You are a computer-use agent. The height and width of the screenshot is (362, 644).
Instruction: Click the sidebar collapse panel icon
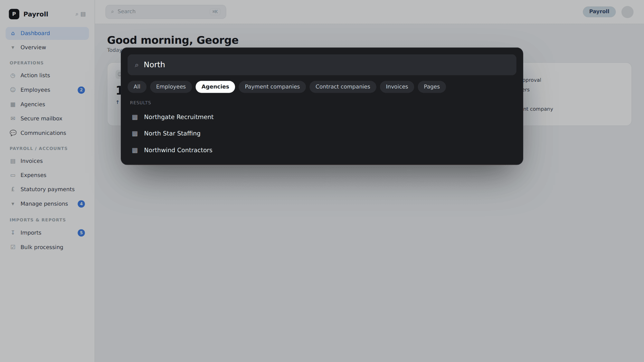[83, 14]
